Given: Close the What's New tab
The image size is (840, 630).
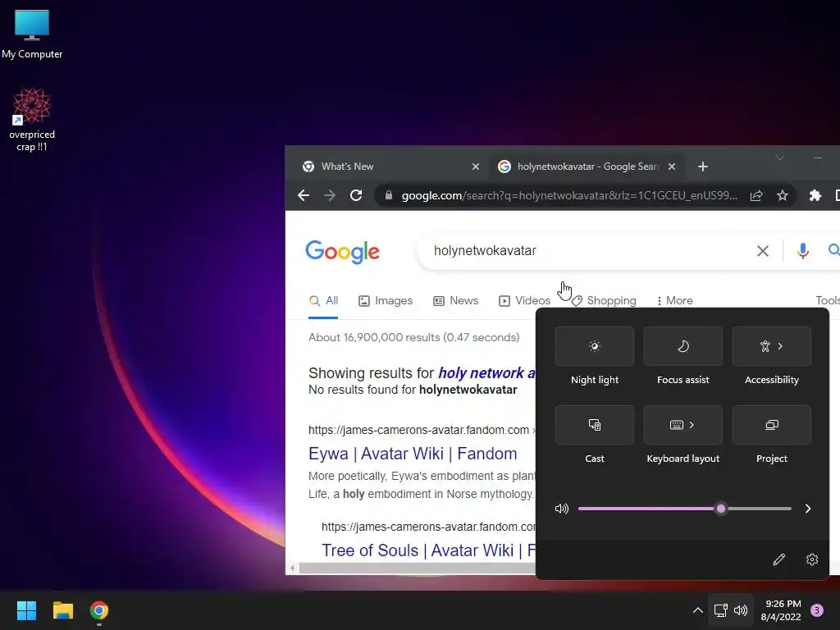Looking at the screenshot, I should coord(475,167).
